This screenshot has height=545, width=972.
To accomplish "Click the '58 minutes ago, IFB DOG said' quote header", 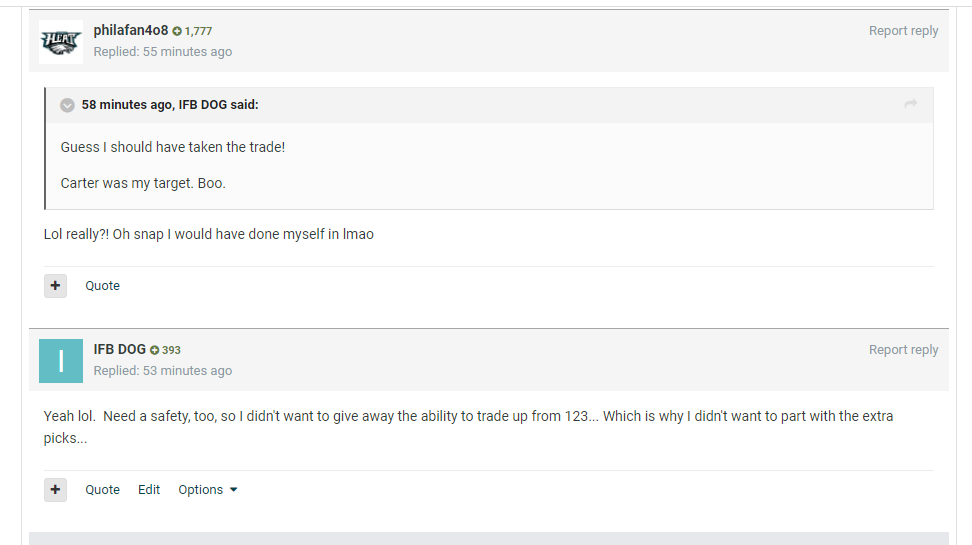I will click(x=170, y=105).
